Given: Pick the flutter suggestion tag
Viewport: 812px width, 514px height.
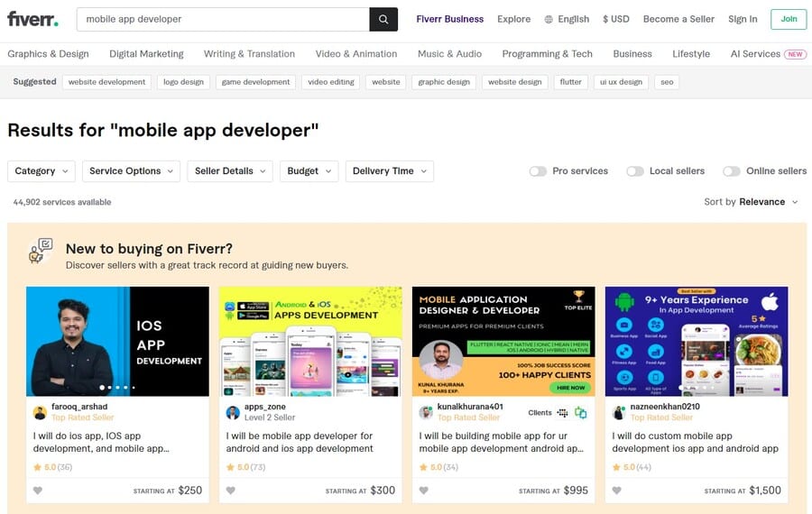Looking at the screenshot, I should (x=571, y=82).
